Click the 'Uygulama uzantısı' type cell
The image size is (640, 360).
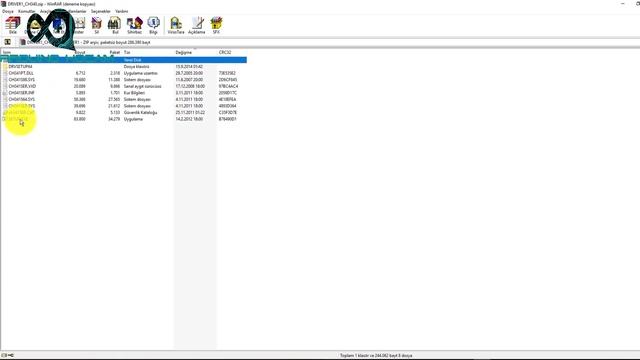[140, 73]
